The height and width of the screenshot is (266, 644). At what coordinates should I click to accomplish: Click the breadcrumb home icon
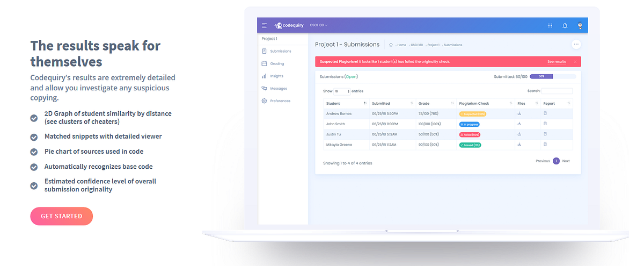pos(391,45)
